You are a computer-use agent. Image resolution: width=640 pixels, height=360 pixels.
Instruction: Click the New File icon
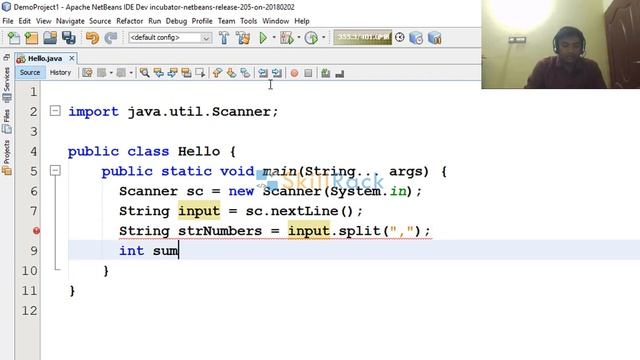[13, 38]
